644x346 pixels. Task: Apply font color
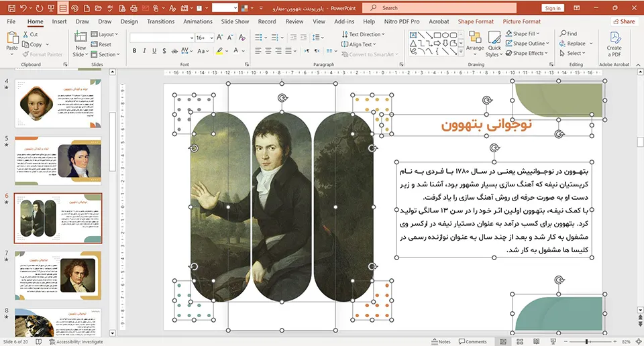(x=235, y=51)
